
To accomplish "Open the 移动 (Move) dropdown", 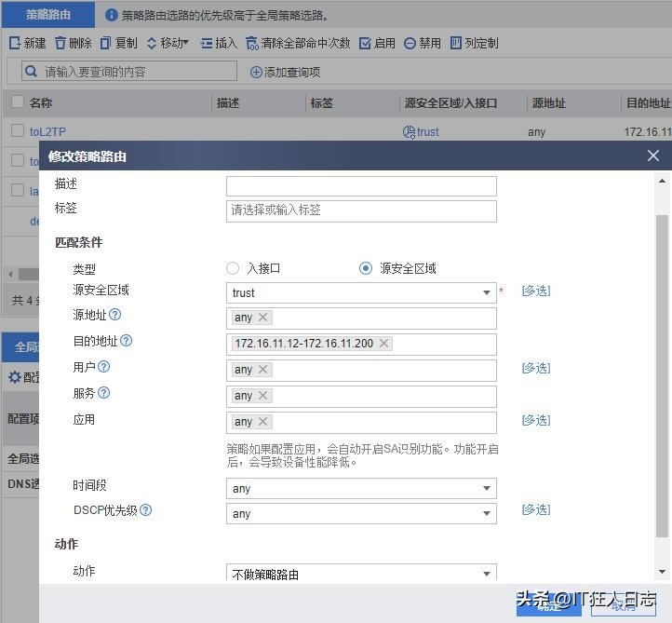I will tap(168, 43).
